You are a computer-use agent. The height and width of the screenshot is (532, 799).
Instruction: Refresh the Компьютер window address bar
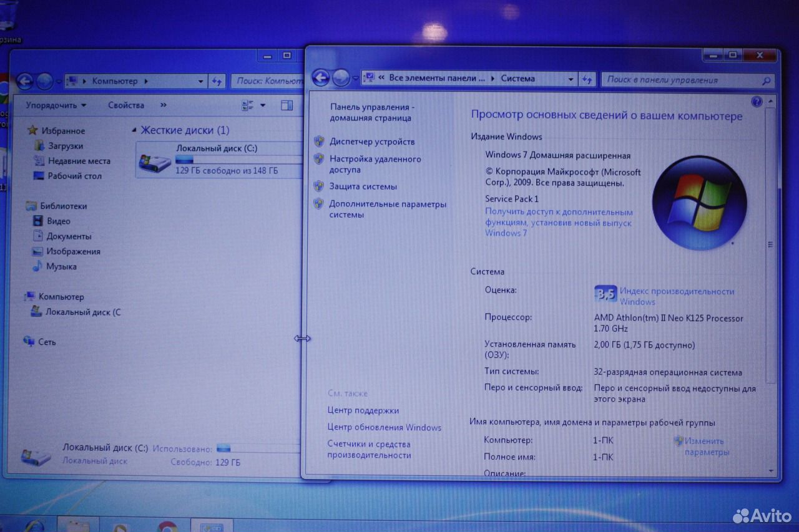pyautogui.click(x=217, y=81)
